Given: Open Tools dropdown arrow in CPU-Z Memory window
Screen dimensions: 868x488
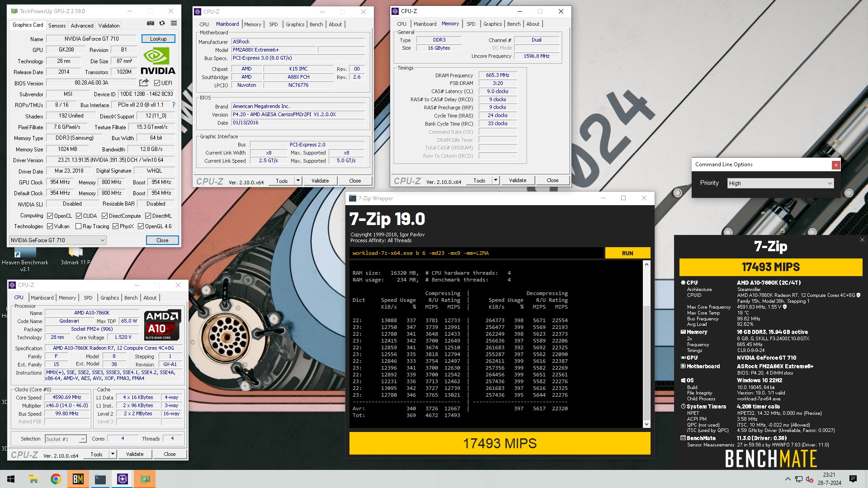Looking at the screenshot, I should tap(495, 180).
